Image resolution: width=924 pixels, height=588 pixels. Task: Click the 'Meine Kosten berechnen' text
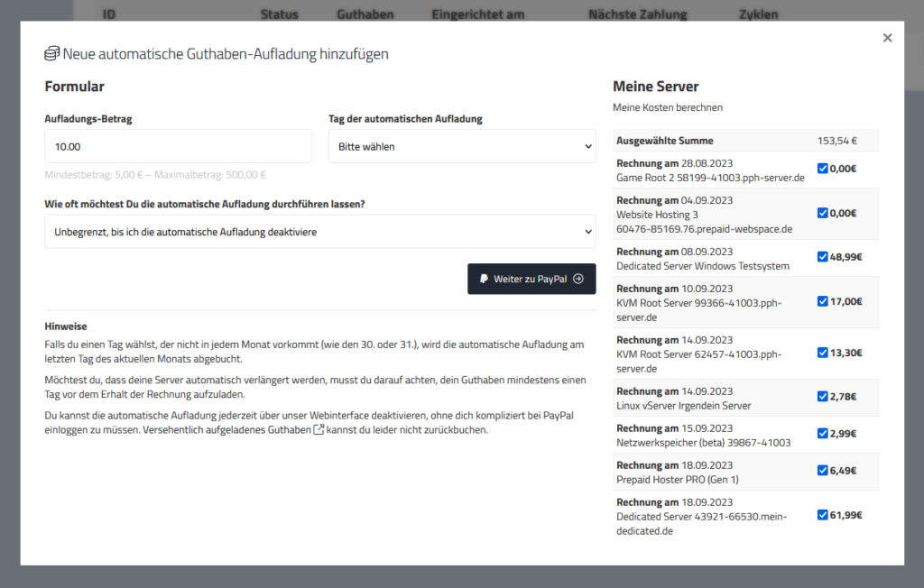point(668,107)
